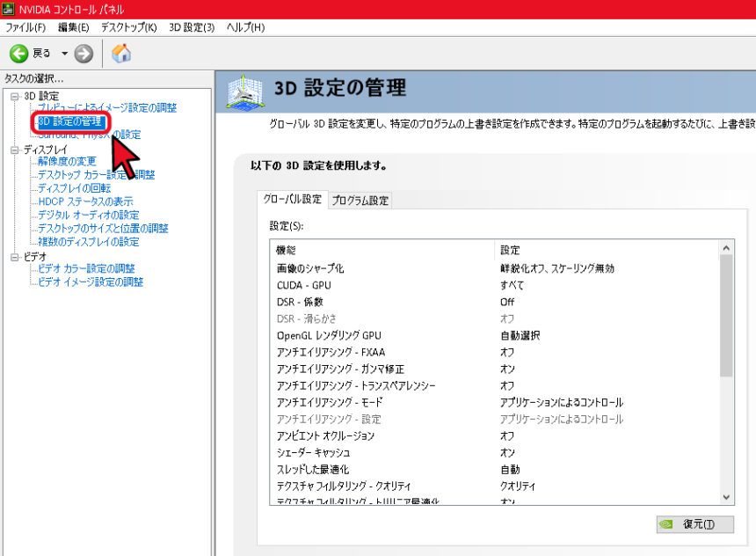Viewport: 756px width, 556px height.
Task: Select the シェーダー キャッシュ row
Action: point(495,453)
